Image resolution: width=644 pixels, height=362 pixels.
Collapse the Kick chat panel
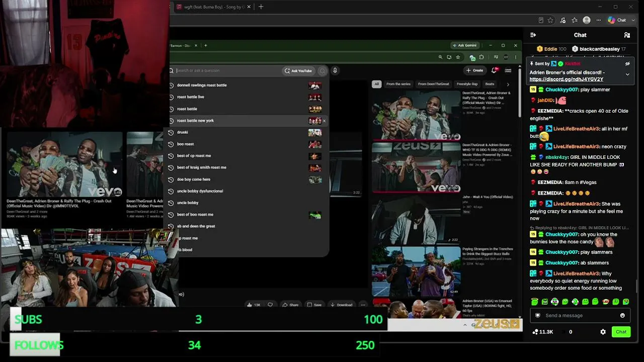pyautogui.click(x=533, y=35)
